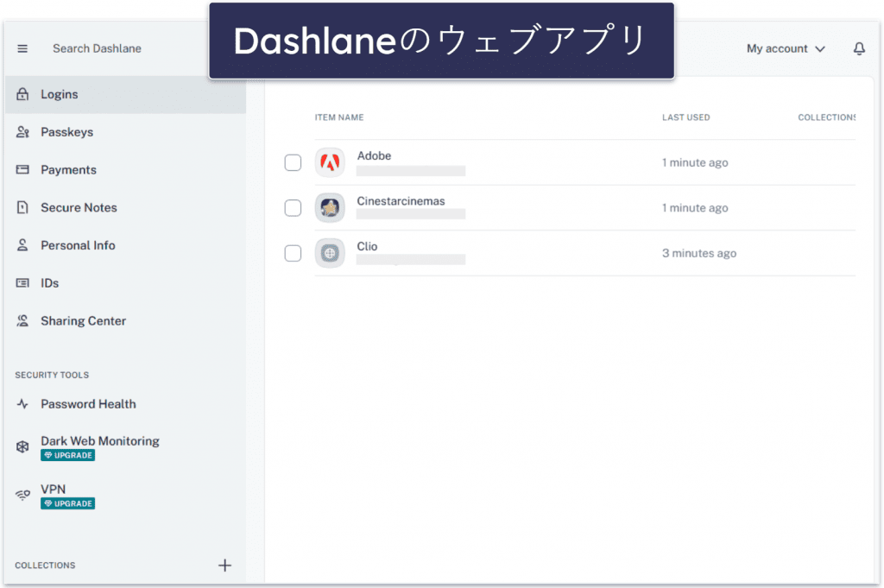Screen dimensions: 884x588
Task: Open the Personal Info section
Action: 126,245
